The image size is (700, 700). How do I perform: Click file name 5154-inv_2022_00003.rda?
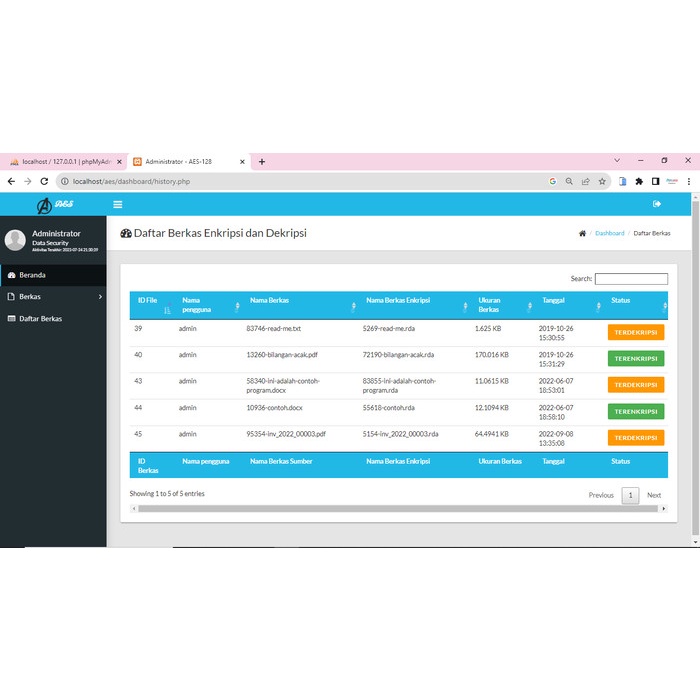400,434
